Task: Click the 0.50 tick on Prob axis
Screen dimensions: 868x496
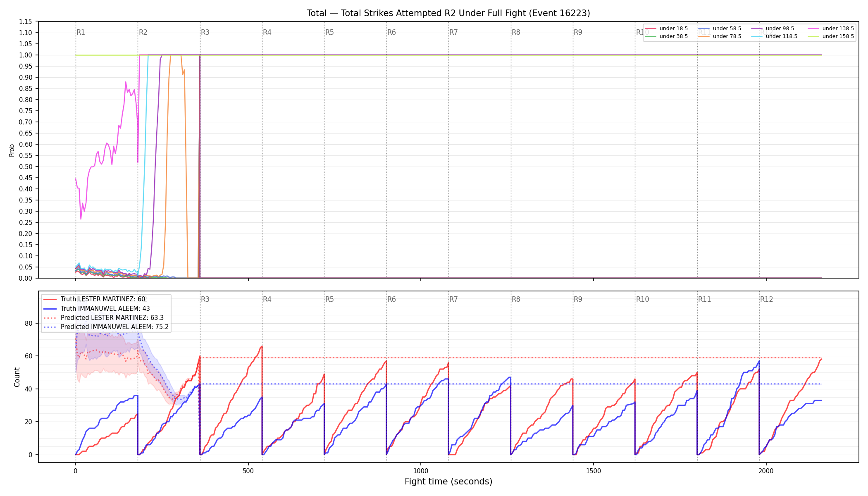Action: [x=26, y=167]
